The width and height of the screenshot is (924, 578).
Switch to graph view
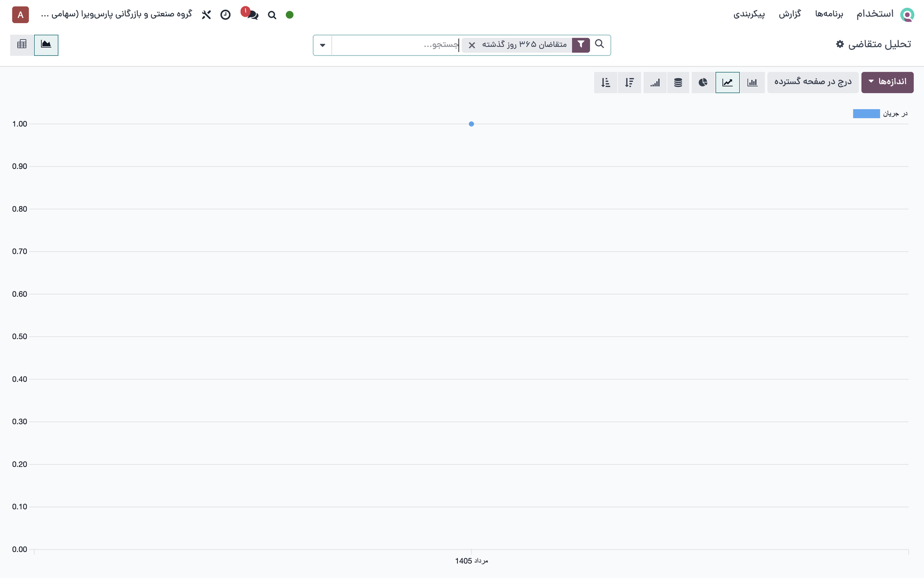(46, 45)
